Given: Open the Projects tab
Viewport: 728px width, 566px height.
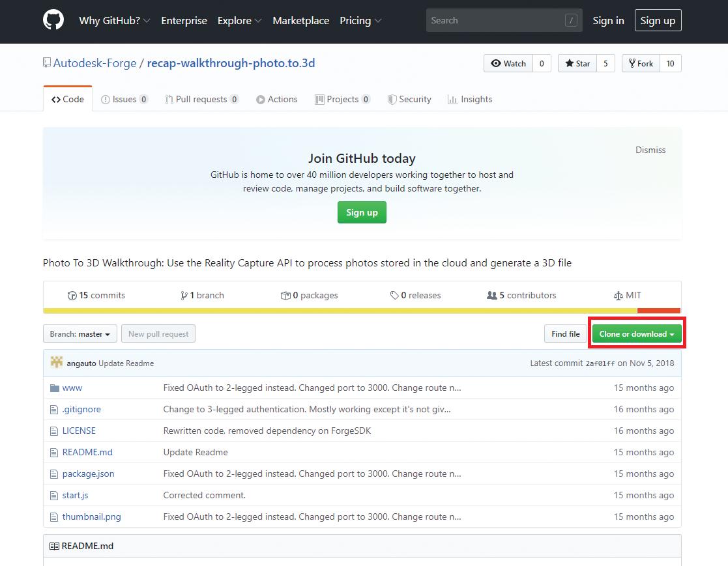Looking at the screenshot, I should 342,99.
